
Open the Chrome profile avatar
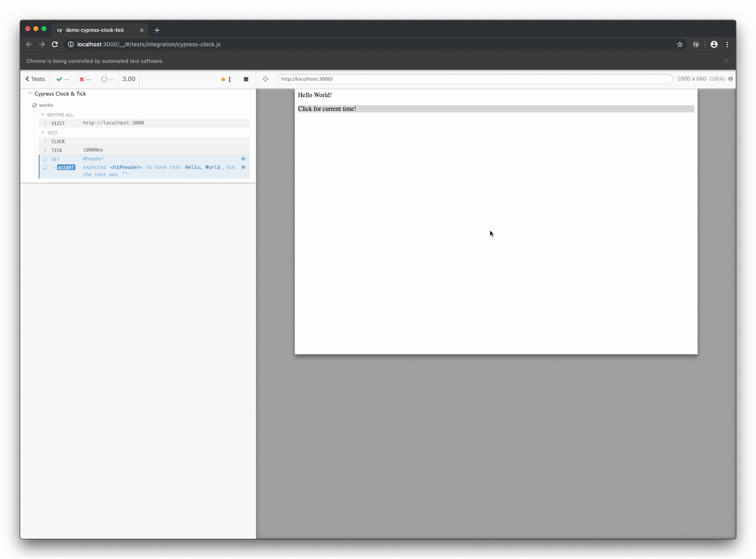tap(714, 44)
